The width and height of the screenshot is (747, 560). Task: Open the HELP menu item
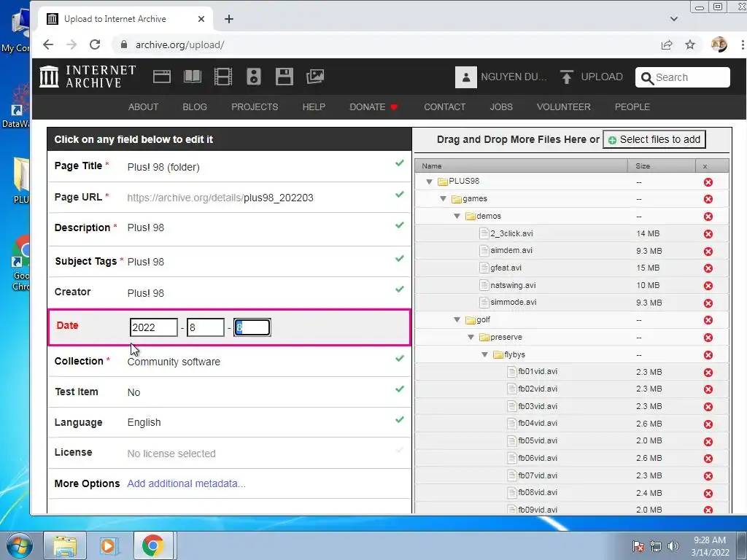[314, 106]
